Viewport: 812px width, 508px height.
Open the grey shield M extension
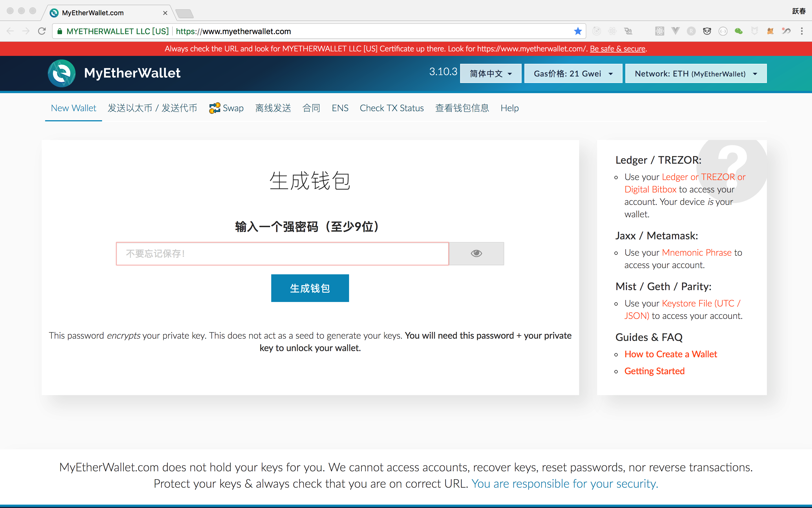click(754, 31)
